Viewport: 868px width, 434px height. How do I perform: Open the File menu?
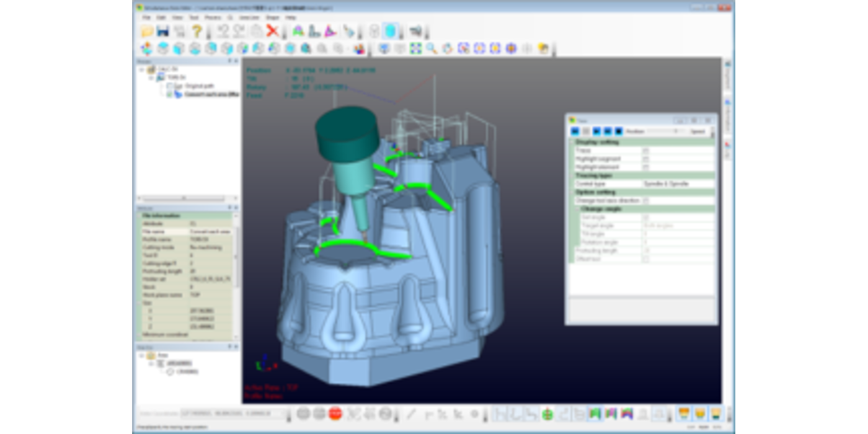(146, 17)
